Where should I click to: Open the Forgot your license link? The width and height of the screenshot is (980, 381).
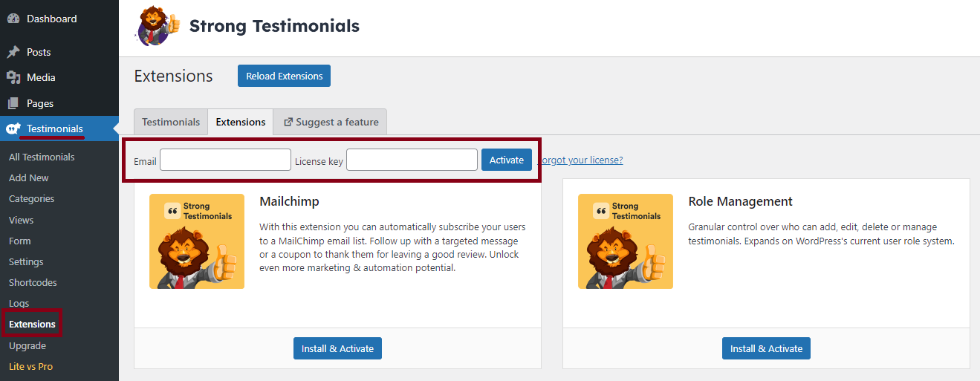point(580,160)
